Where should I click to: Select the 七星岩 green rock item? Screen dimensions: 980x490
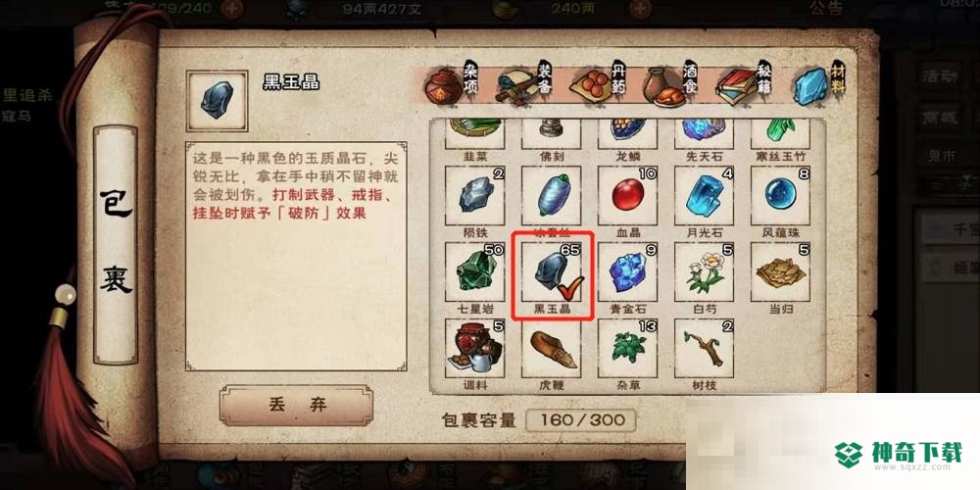475,271
